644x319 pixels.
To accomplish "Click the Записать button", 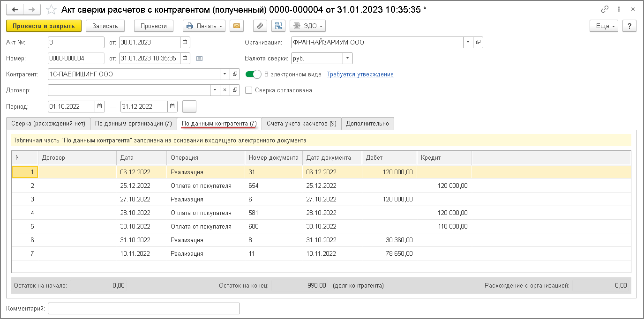I will tap(105, 26).
